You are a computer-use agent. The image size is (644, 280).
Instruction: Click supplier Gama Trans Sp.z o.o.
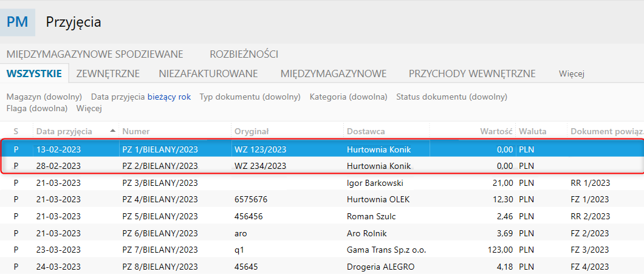386,250
